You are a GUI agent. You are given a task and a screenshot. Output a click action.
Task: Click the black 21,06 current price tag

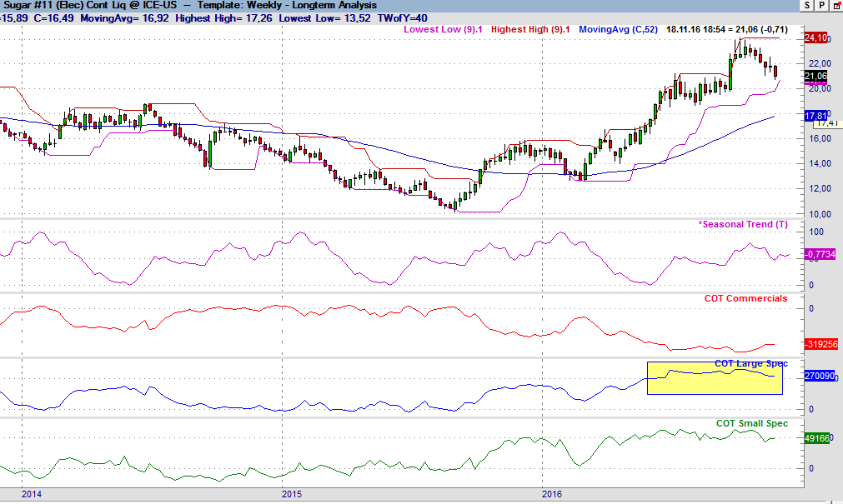tap(815, 76)
